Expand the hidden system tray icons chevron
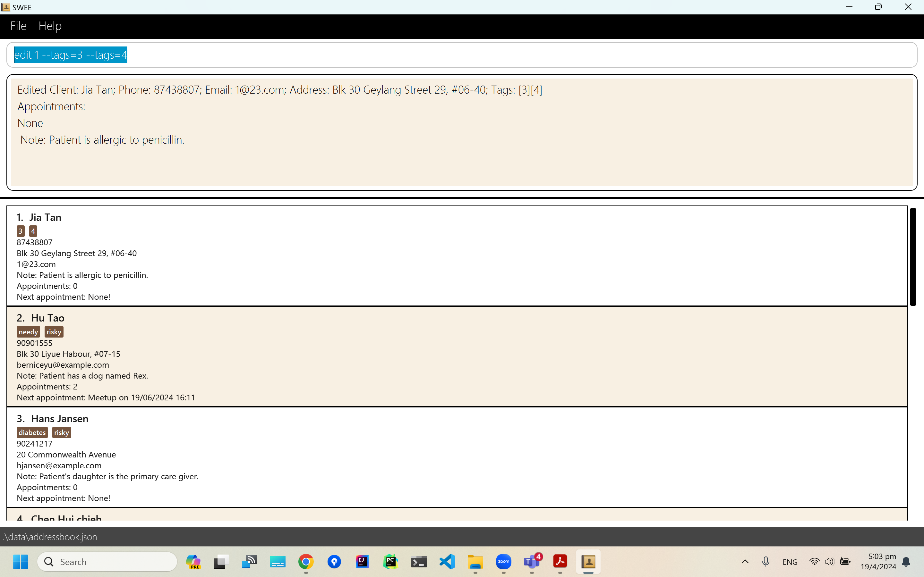Image resolution: width=924 pixels, height=577 pixels. tap(745, 562)
